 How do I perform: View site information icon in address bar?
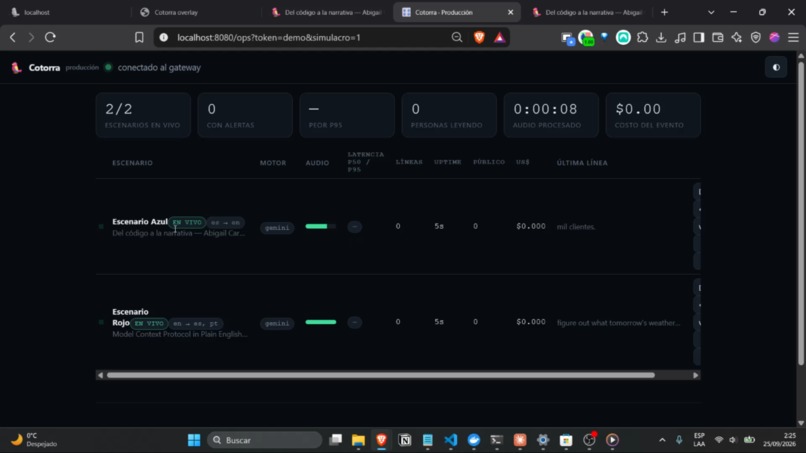point(163,37)
